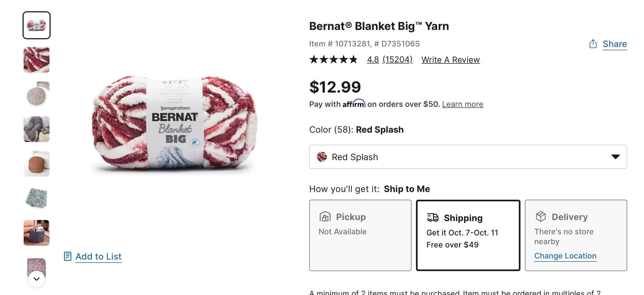
Task: Click the Pickup store icon
Action: 325,217
